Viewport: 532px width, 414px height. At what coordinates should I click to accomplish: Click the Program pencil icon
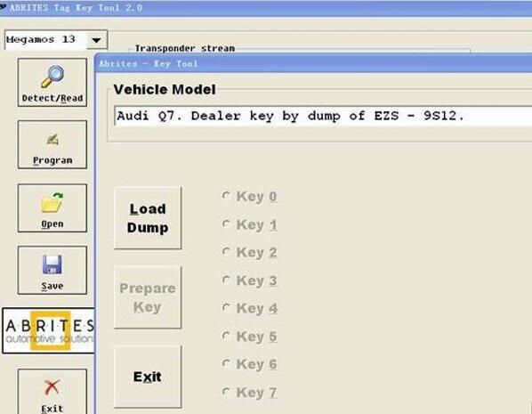52,139
